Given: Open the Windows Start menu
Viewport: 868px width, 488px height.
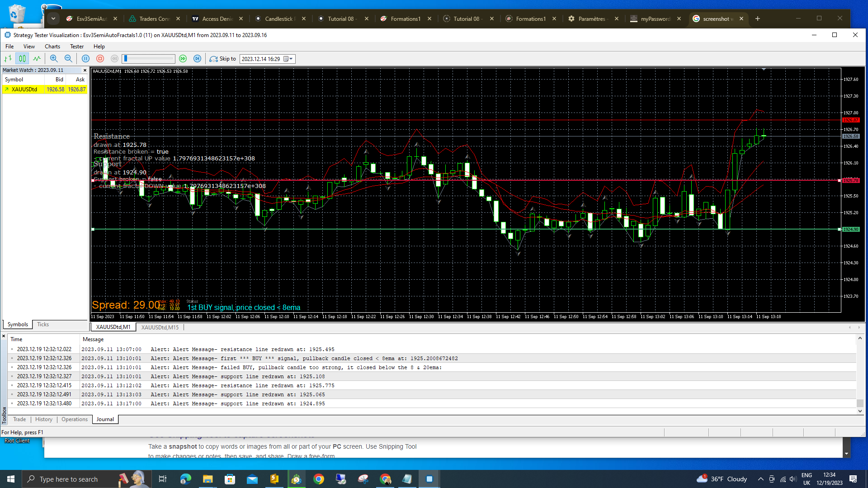Looking at the screenshot, I should 11,479.
